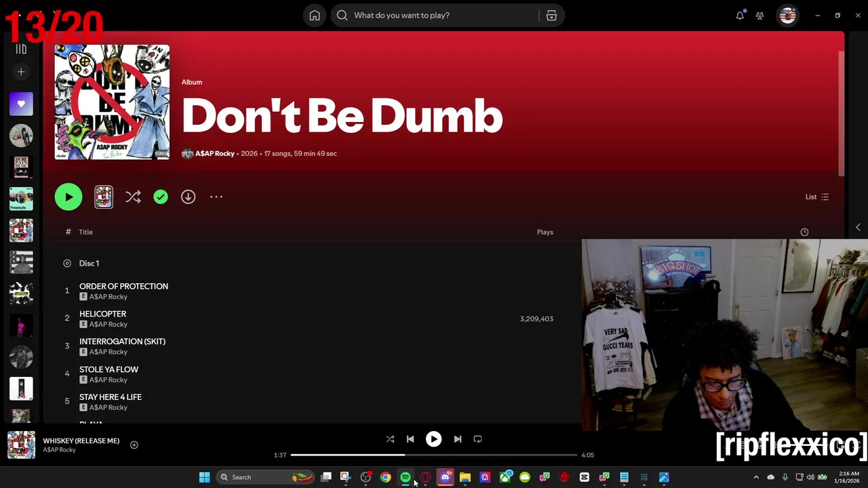
Task: Click the Disc 1 heading
Action: [x=89, y=263]
